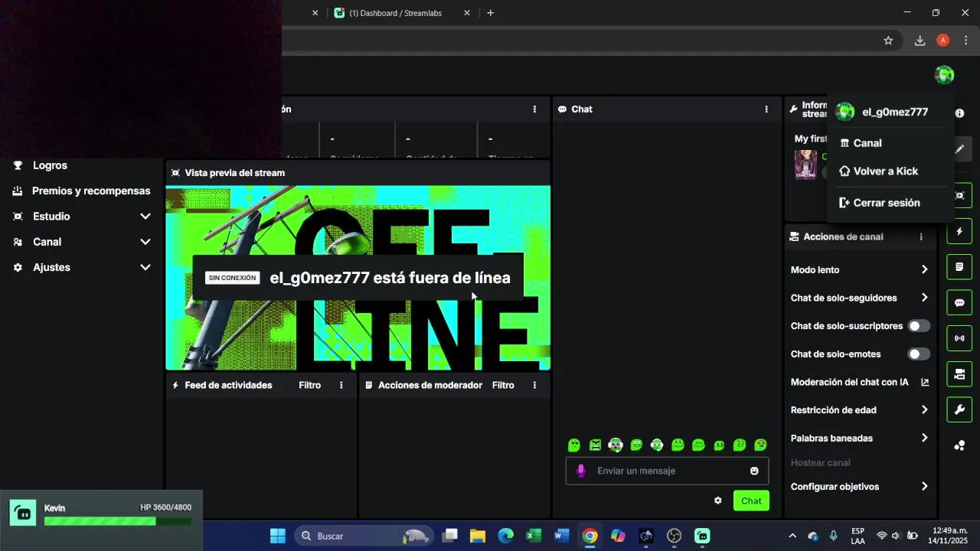Click the info icon beside stream information
Viewport: 980px width, 551px height.
tap(959, 113)
